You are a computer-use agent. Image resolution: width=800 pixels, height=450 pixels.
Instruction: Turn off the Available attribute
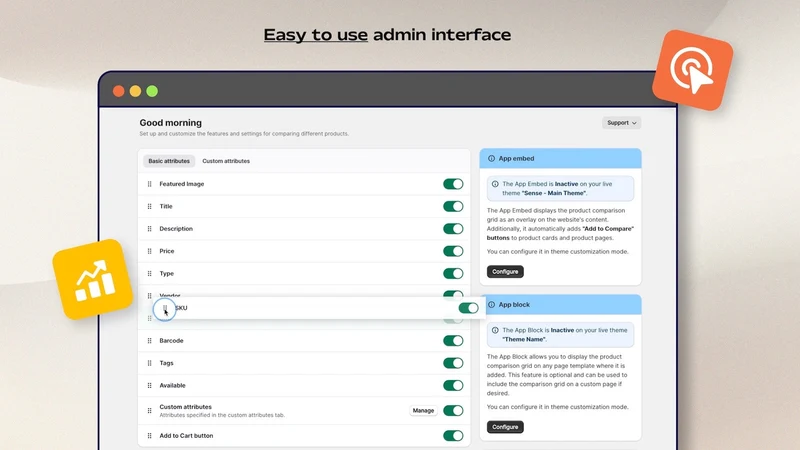pos(453,385)
